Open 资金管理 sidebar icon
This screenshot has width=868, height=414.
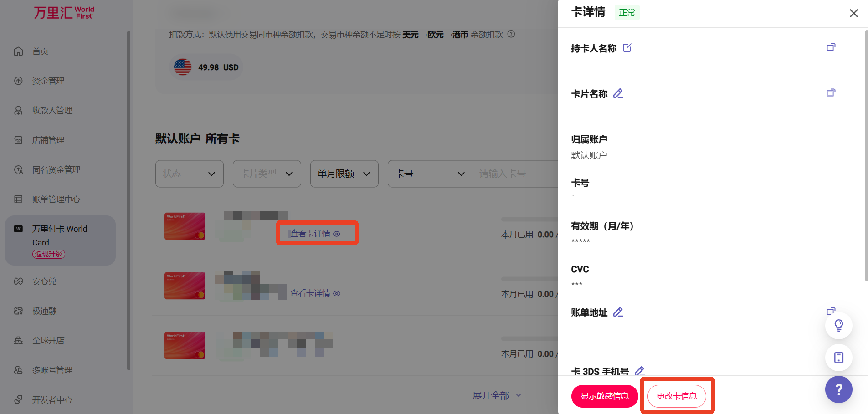(18, 81)
